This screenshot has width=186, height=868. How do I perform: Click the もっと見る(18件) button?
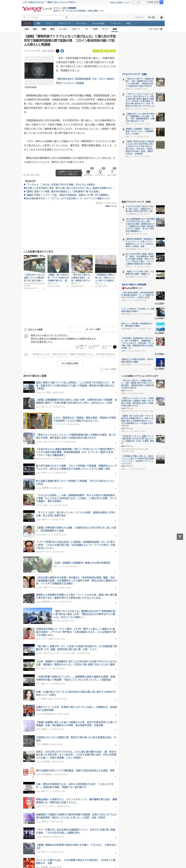[x=70, y=363]
